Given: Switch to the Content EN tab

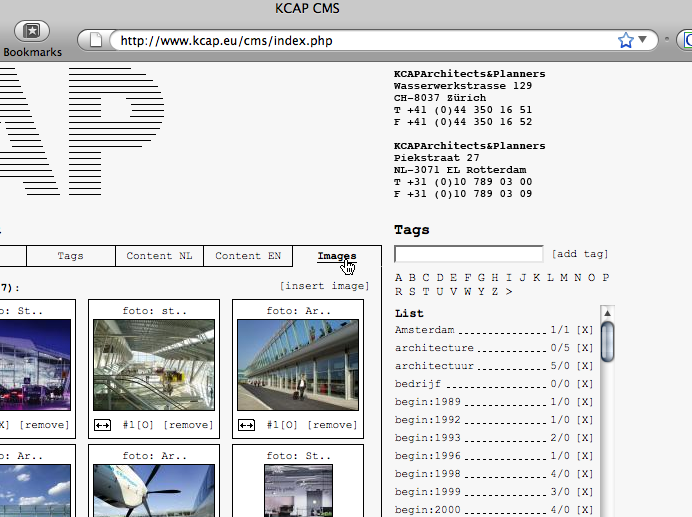Looking at the screenshot, I should point(248,256).
